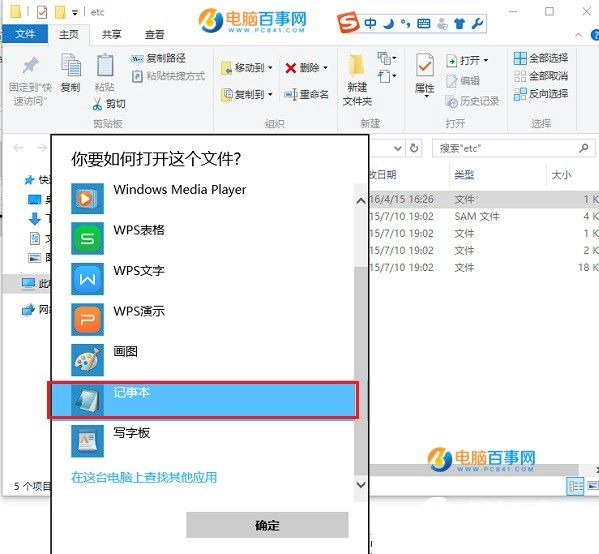Viewport: 599px width, 554px height.
Task: Select the 18 KB file row
Action: pos(484,267)
